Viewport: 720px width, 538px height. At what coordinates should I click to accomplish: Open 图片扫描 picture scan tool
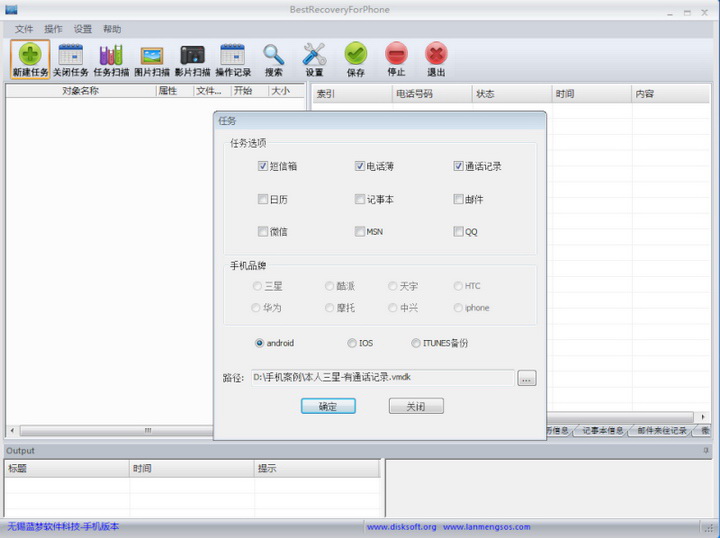tap(152, 59)
